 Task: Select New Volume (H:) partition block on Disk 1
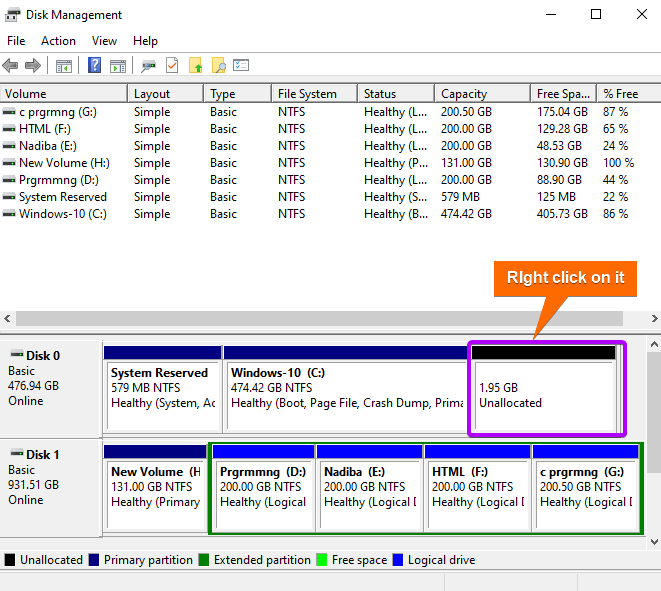tap(155, 488)
